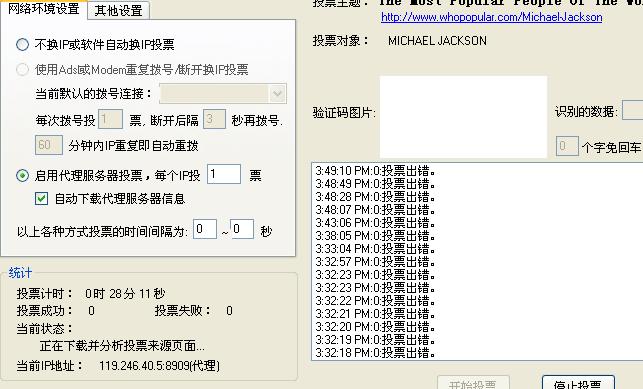The width and height of the screenshot is (643, 389).
Task: Select log entry 3:32:22 PM 投票出错
Action: pyautogui.click(x=375, y=301)
